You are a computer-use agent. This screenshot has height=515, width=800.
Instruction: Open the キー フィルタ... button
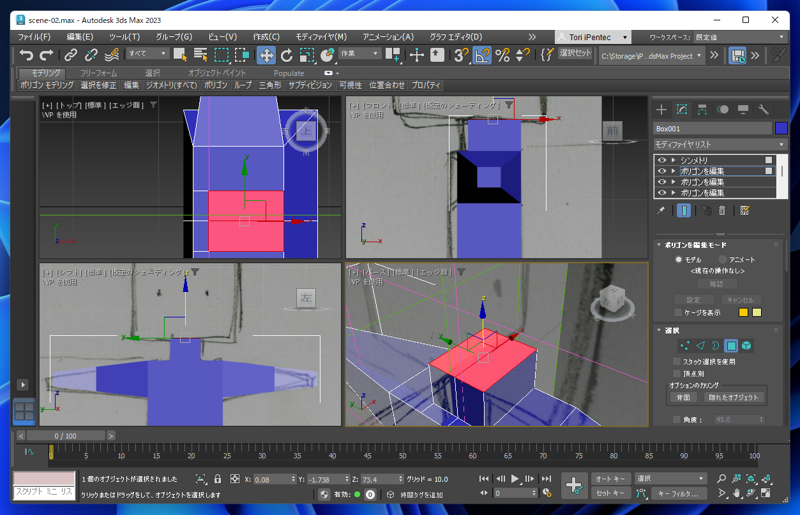tap(679, 493)
